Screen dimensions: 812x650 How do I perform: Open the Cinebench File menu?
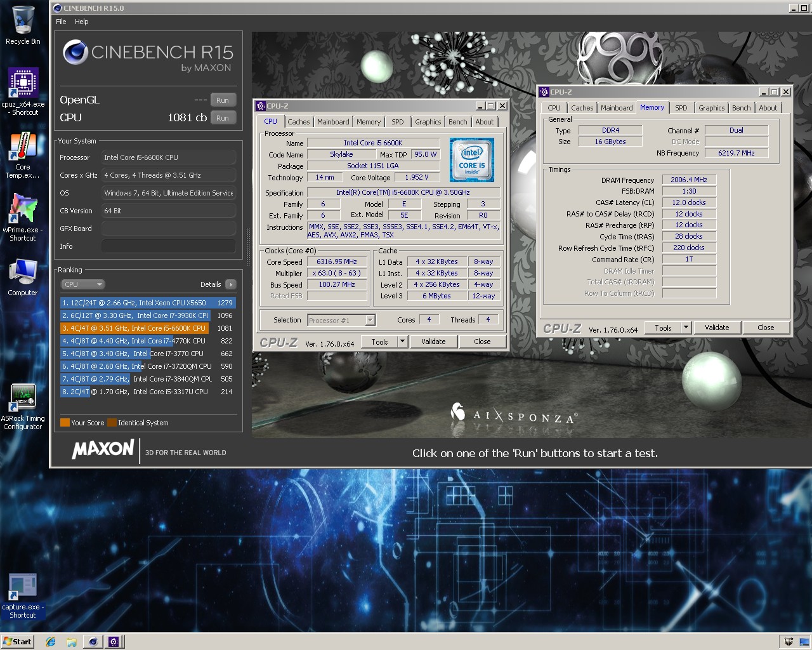pyautogui.click(x=61, y=22)
